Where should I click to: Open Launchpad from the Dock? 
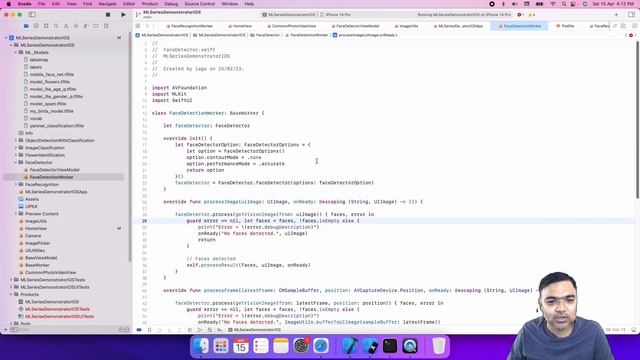[x=221, y=346]
